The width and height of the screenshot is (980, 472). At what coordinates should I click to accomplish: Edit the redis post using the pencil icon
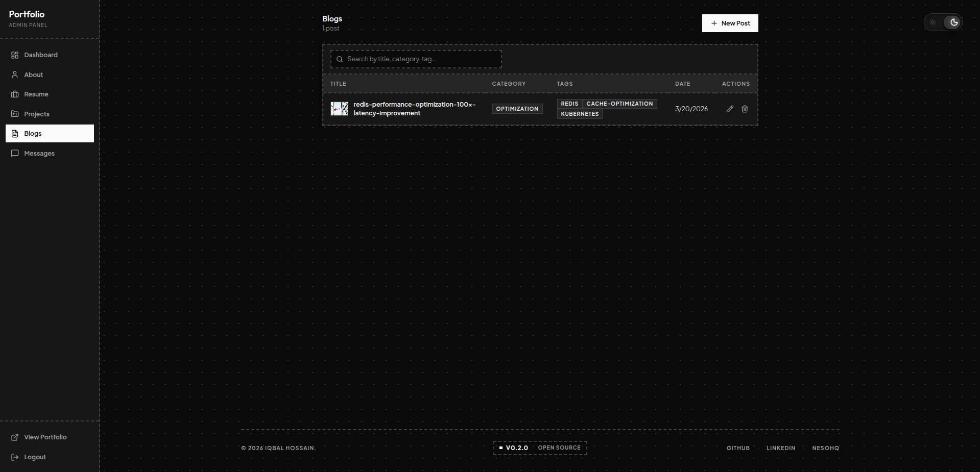point(729,109)
